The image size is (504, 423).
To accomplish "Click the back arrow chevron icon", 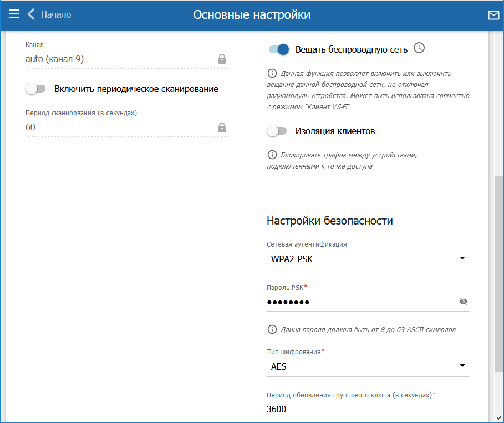I will coord(31,14).
